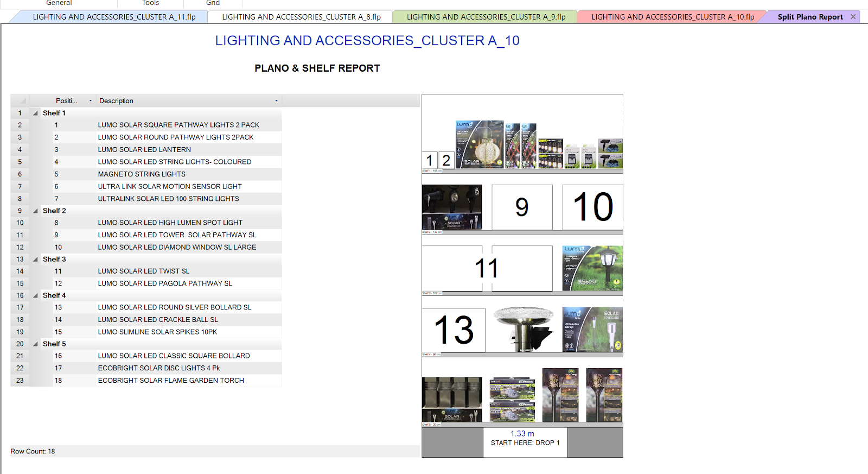This screenshot has width=868, height=474.
Task: Collapse the Shelf 5 group
Action: 35,344
